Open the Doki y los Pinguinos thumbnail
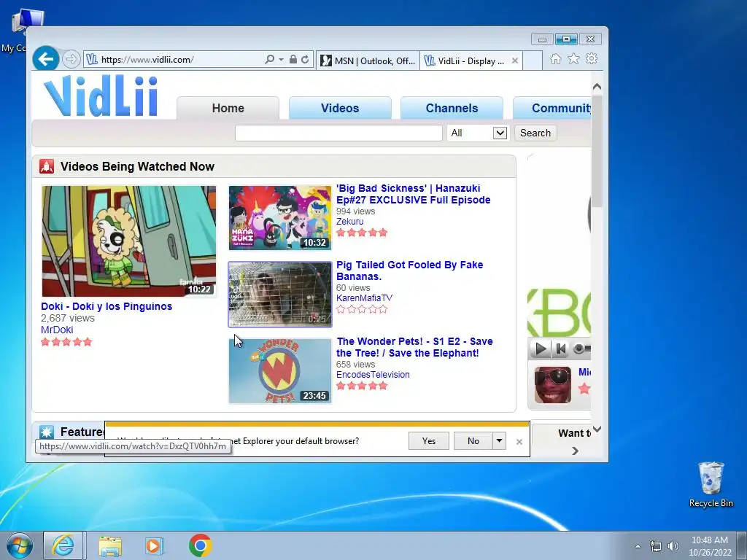747x560 pixels. [128, 241]
